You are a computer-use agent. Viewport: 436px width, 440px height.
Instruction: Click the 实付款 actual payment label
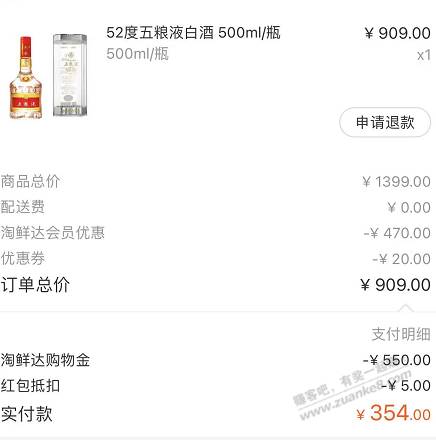click(27, 414)
